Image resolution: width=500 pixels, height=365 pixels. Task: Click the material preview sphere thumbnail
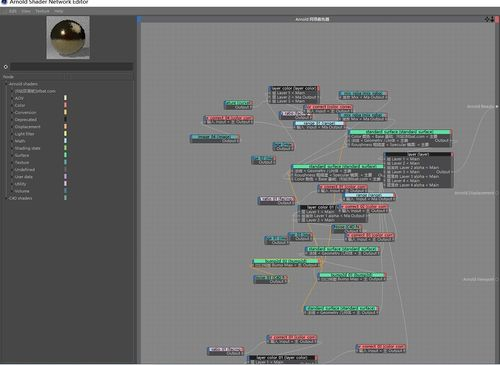[68, 37]
